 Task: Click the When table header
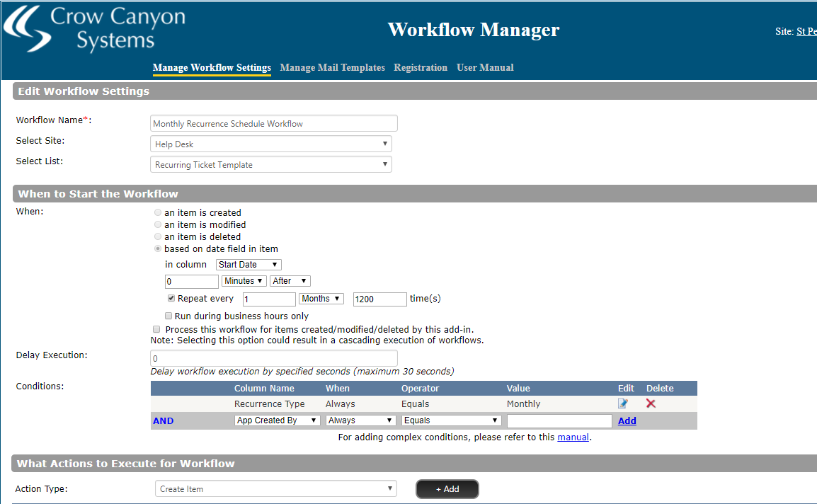338,389
